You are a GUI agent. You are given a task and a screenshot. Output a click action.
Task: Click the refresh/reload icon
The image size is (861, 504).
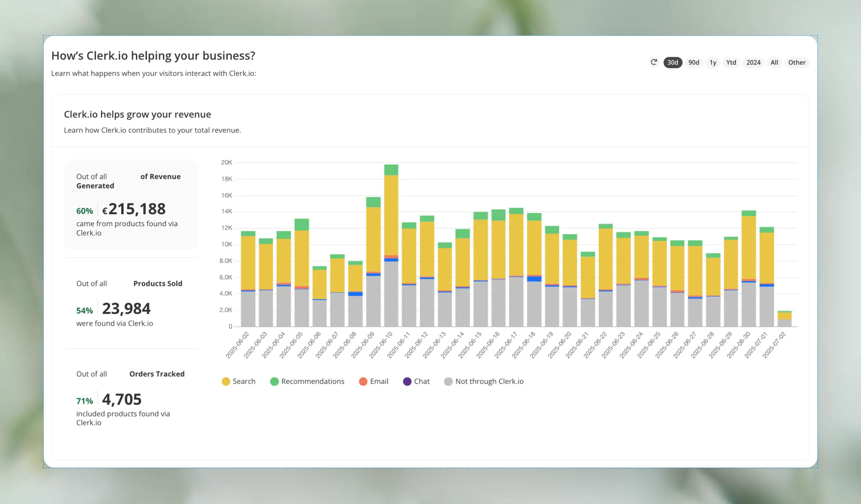click(x=654, y=62)
